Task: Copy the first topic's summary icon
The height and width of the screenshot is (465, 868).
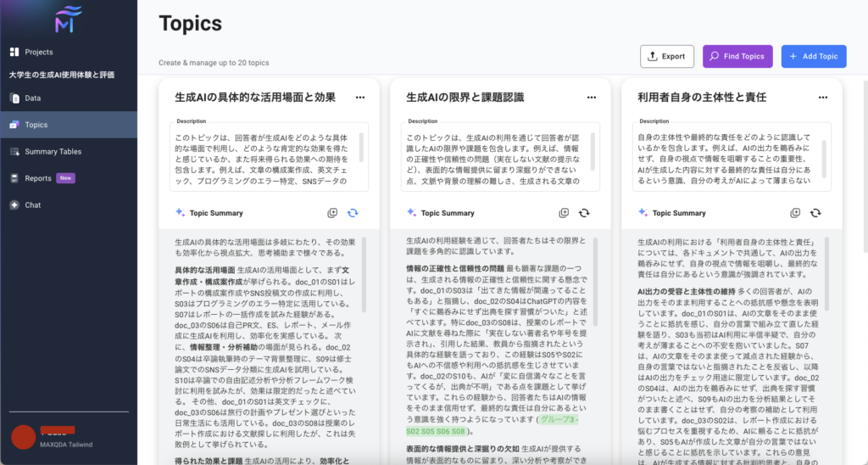Action: (332, 213)
